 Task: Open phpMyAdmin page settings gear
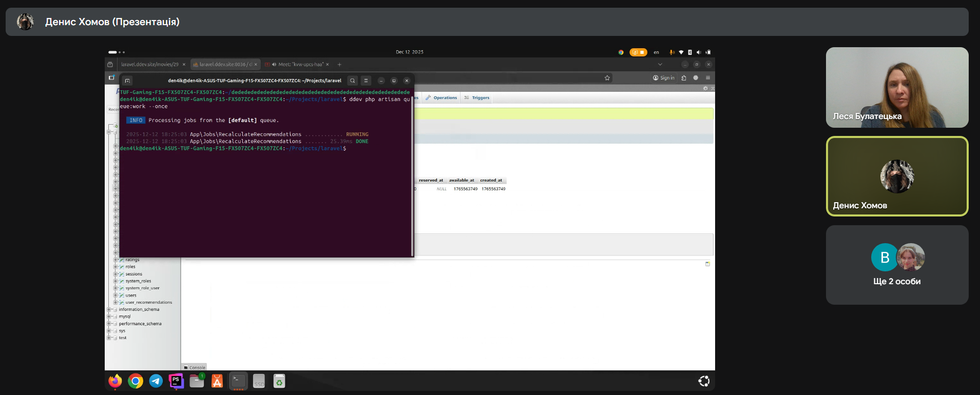(x=705, y=89)
